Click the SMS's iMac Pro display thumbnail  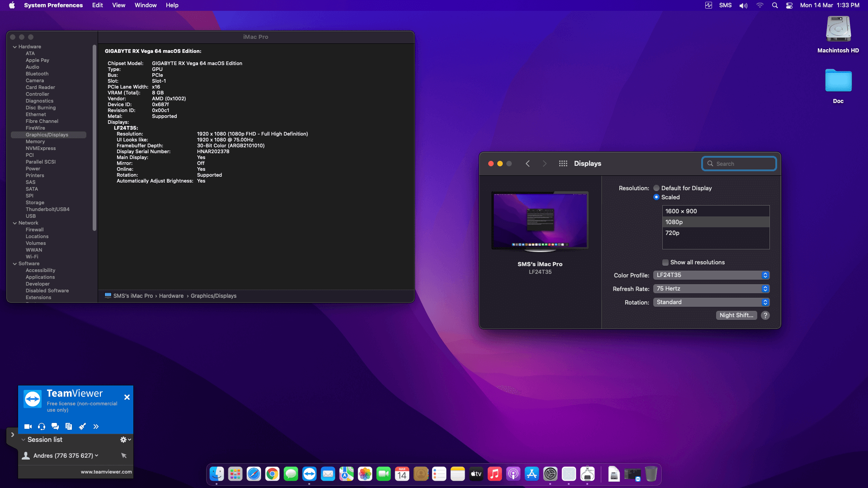[x=540, y=221]
